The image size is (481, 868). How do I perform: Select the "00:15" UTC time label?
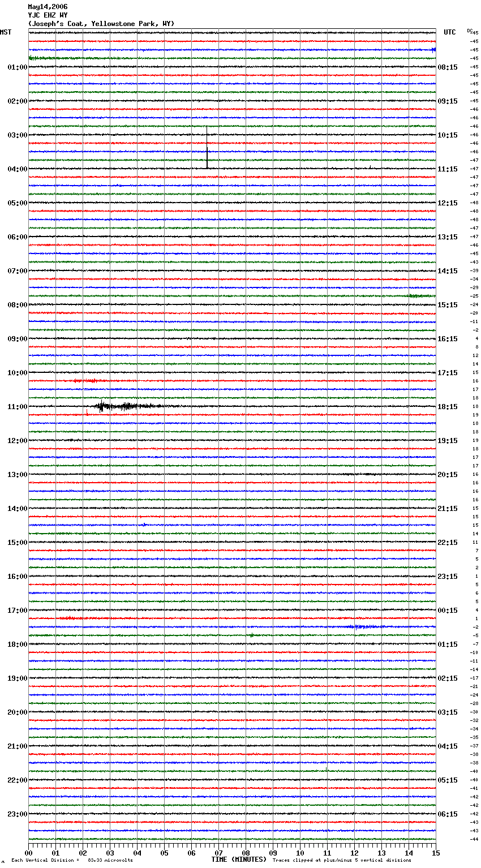448,611
